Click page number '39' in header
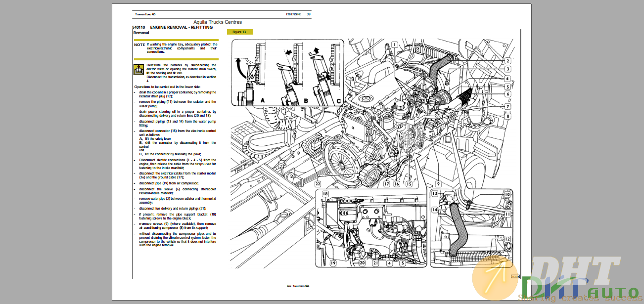644x304 pixels. (x=308, y=14)
